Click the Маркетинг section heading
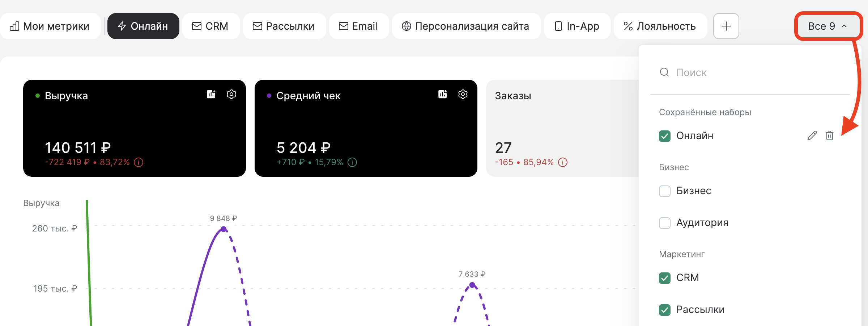 [682, 254]
